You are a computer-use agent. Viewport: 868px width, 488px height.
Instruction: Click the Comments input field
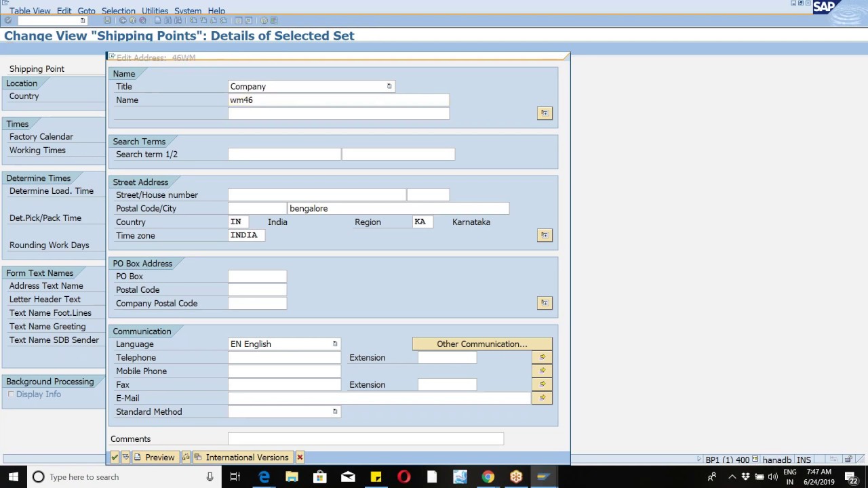(x=366, y=439)
